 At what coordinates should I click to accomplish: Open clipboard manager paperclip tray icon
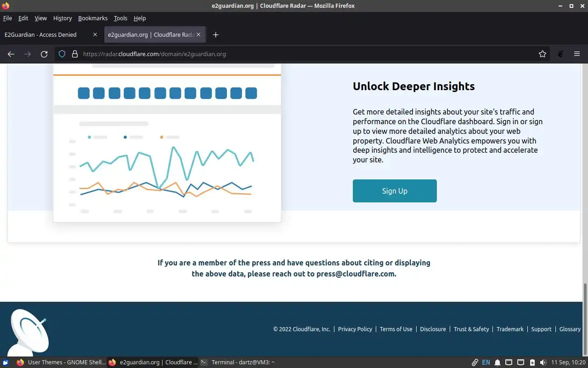click(475, 362)
